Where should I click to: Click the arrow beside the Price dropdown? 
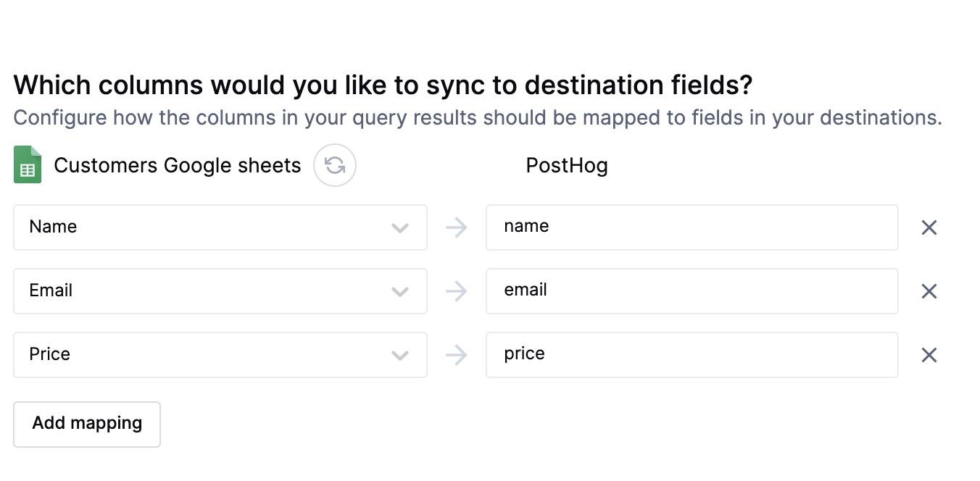[457, 355]
